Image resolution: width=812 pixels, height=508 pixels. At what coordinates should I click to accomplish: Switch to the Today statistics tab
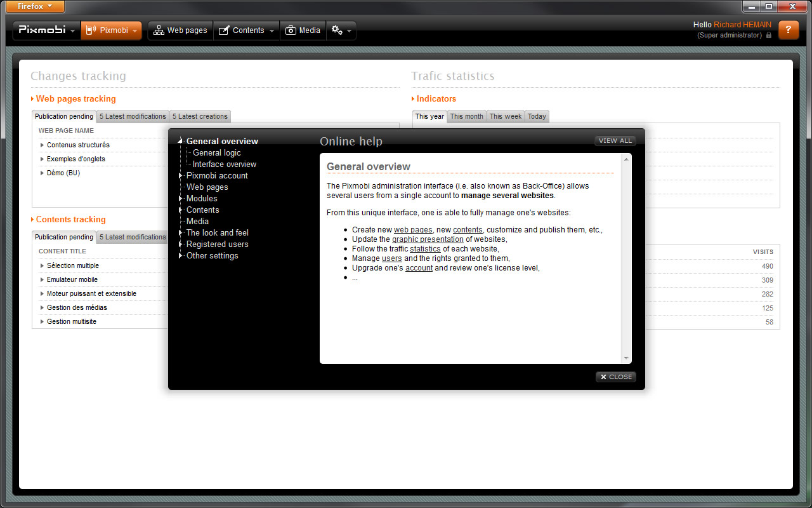(537, 116)
